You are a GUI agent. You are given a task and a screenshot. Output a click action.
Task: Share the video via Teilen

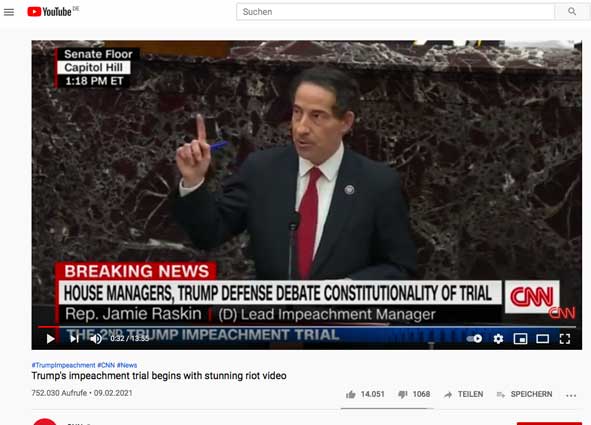point(464,394)
